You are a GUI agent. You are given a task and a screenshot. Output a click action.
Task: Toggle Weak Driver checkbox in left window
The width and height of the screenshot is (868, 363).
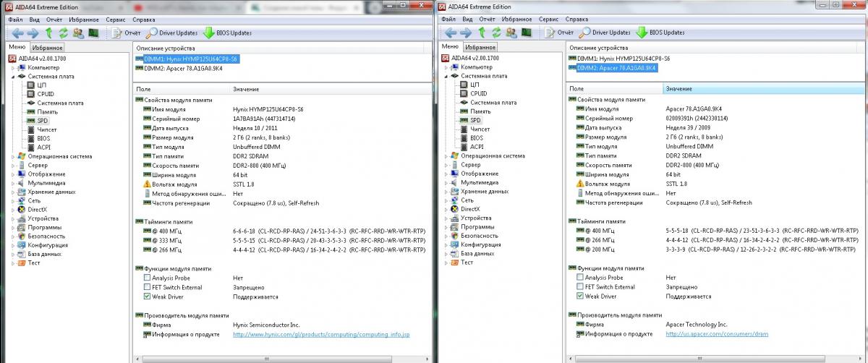pyautogui.click(x=148, y=296)
